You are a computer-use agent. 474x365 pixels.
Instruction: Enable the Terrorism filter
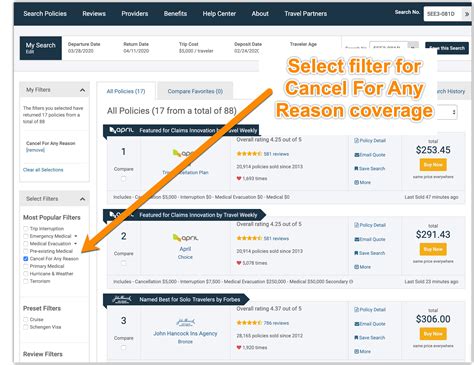tap(26, 281)
